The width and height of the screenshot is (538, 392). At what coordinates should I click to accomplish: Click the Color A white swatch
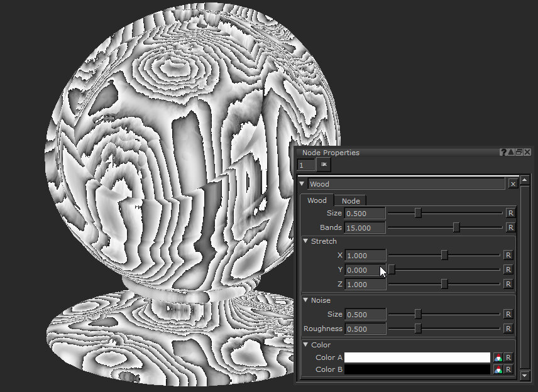point(417,357)
